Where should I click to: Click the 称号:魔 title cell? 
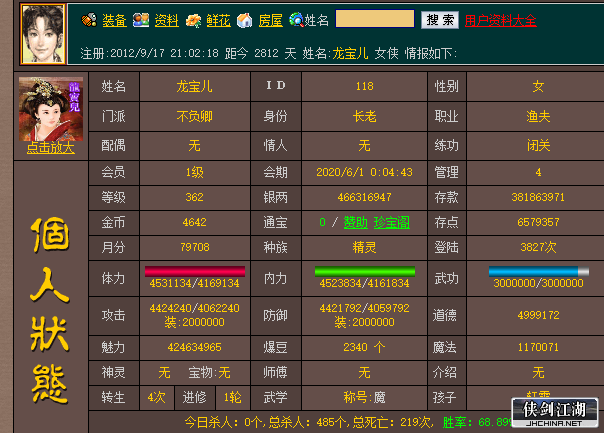point(364,397)
